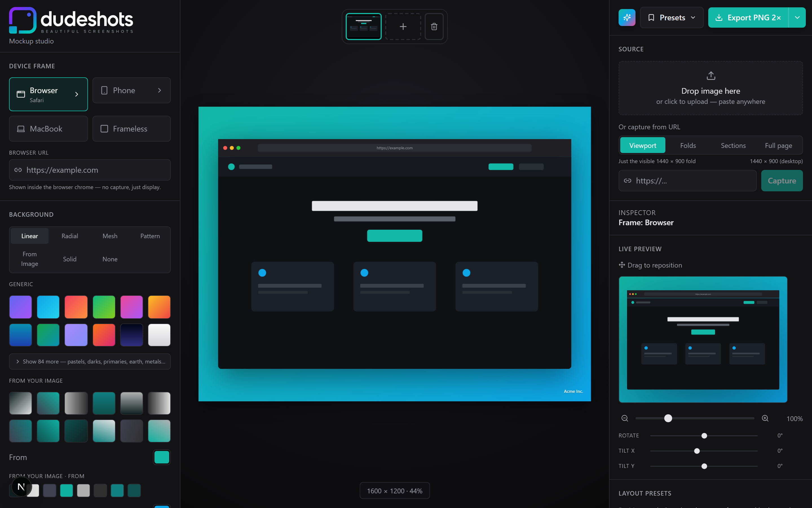This screenshot has width=812, height=508.
Task: Click the zoom slider in Live Preview
Action: click(x=694, y=418)
